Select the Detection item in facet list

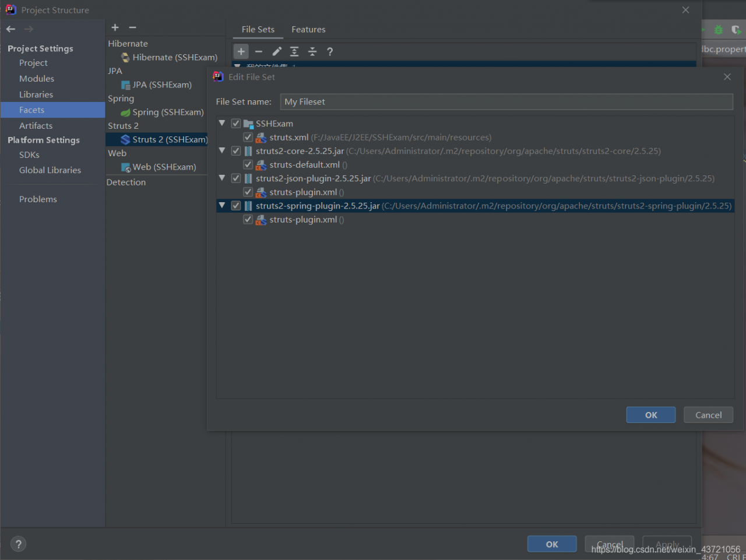point(126,182)
